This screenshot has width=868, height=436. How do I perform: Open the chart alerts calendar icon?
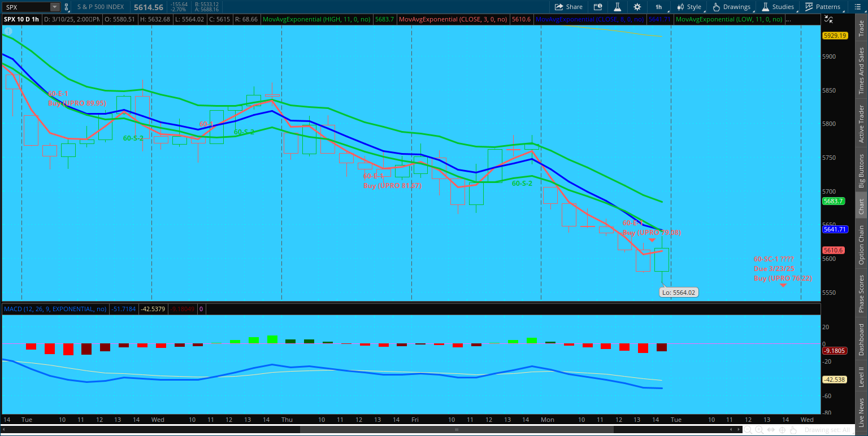pyautogui.click(x=598, y=7)
